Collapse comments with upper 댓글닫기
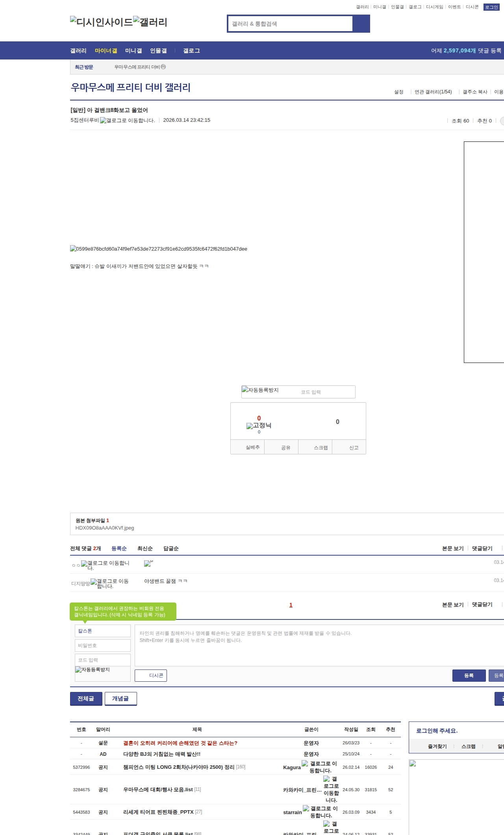This screenshot has width=504, height=835. coord(482,549)
